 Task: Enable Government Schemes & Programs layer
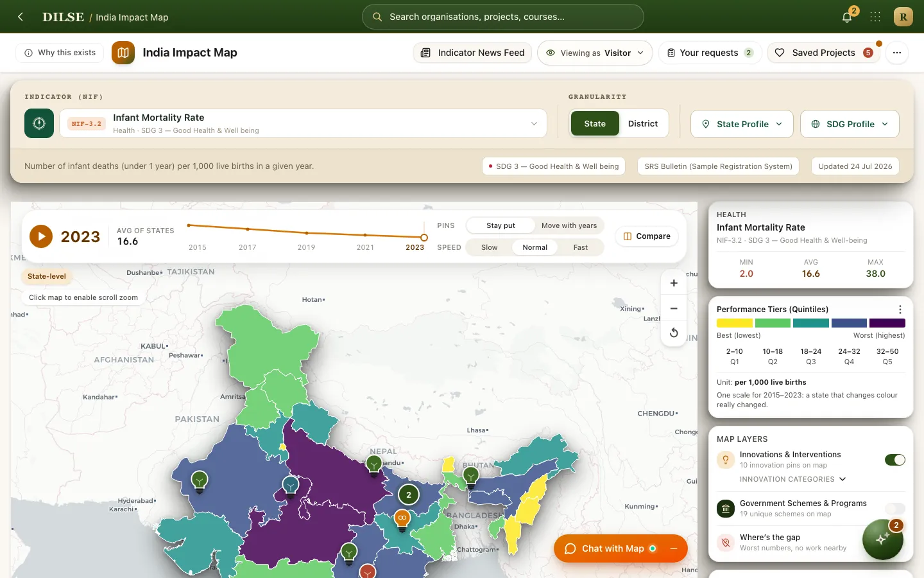point(894,509)
